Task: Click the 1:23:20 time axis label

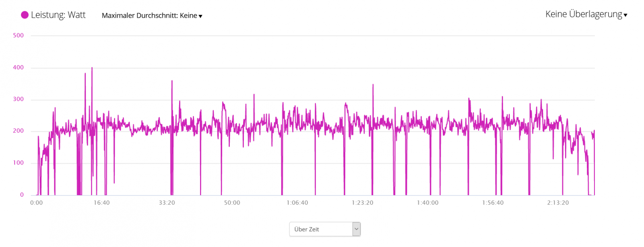Action: [x=362, y=203]
